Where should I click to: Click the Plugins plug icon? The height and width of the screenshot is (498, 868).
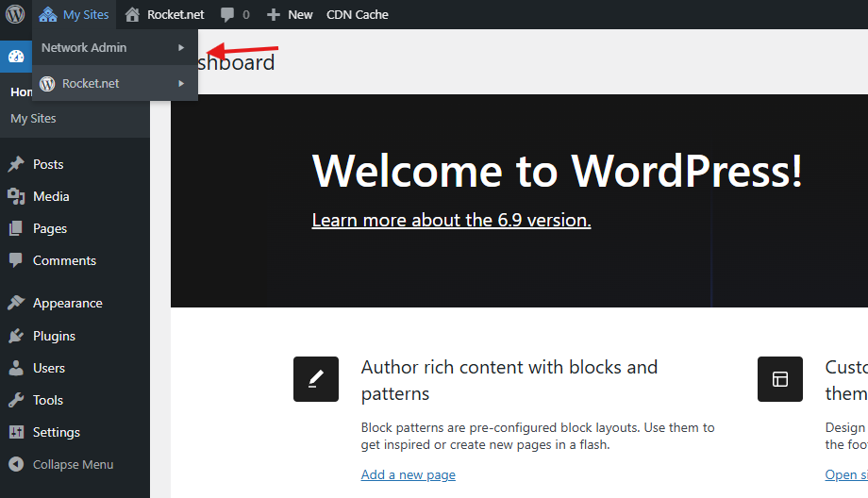coord(16,336)
